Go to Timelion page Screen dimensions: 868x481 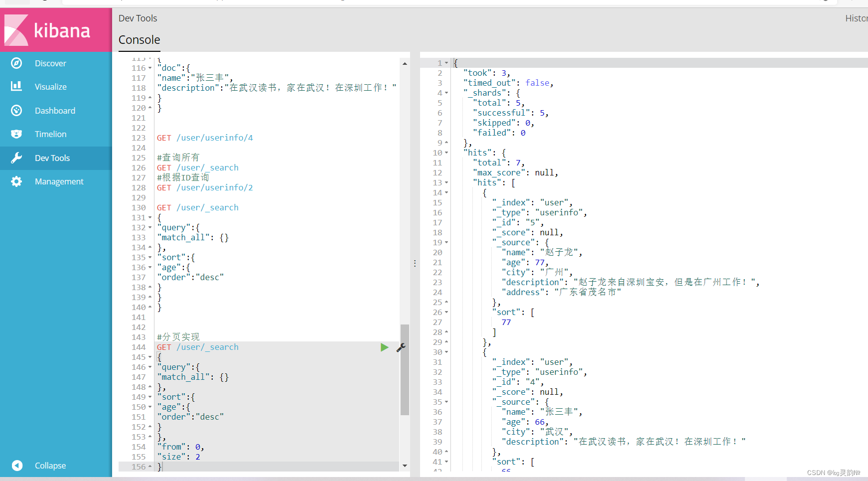(51, 134)
